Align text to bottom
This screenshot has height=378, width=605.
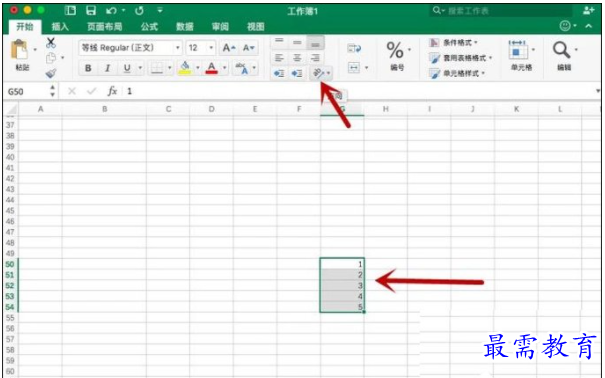[x=315, y=42]
